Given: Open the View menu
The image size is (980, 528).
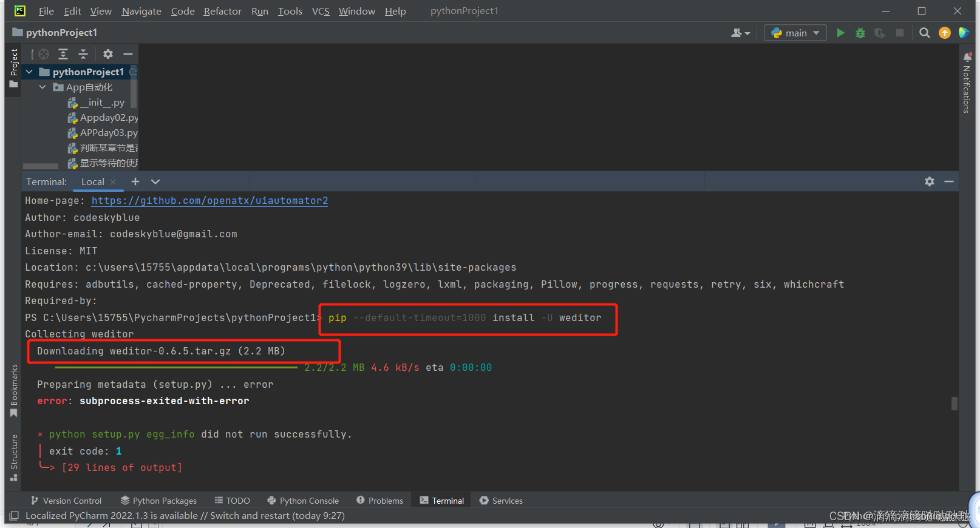Looking at the screenshot, I should [101, 11].
